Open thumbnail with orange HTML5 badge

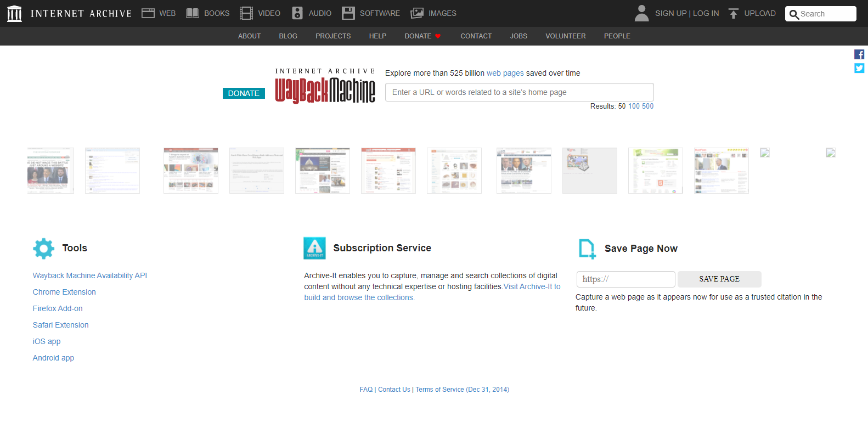pyautogui.click(x=656, y=171)
